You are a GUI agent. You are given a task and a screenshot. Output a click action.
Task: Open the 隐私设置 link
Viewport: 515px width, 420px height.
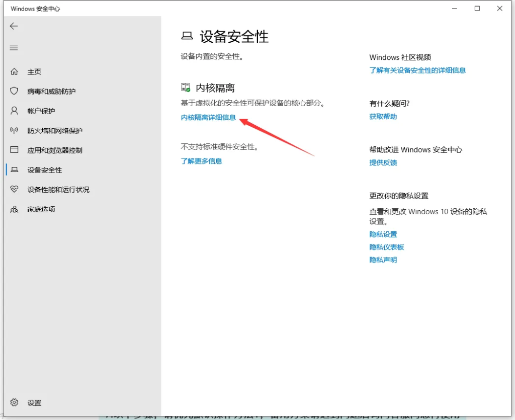(x=383, y=234)
